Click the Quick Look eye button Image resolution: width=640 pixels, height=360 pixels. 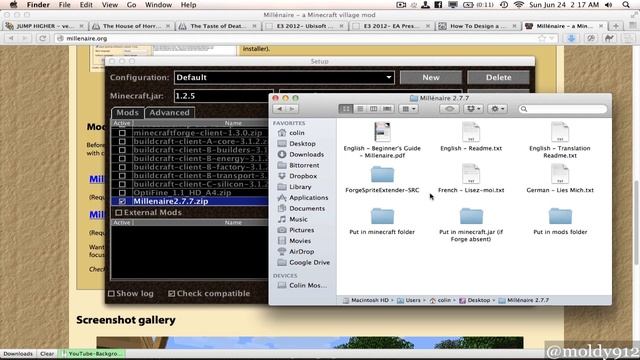[x=449, y=109]
